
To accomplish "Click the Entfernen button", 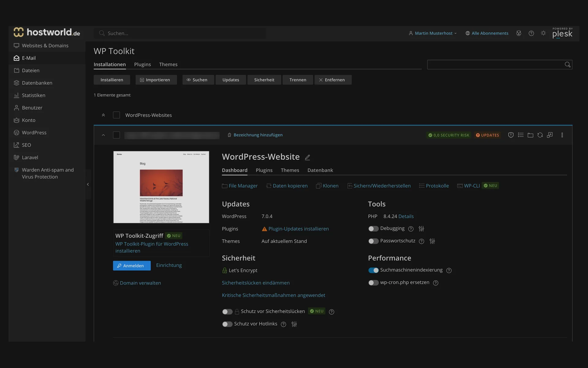I will click(333, 80).
